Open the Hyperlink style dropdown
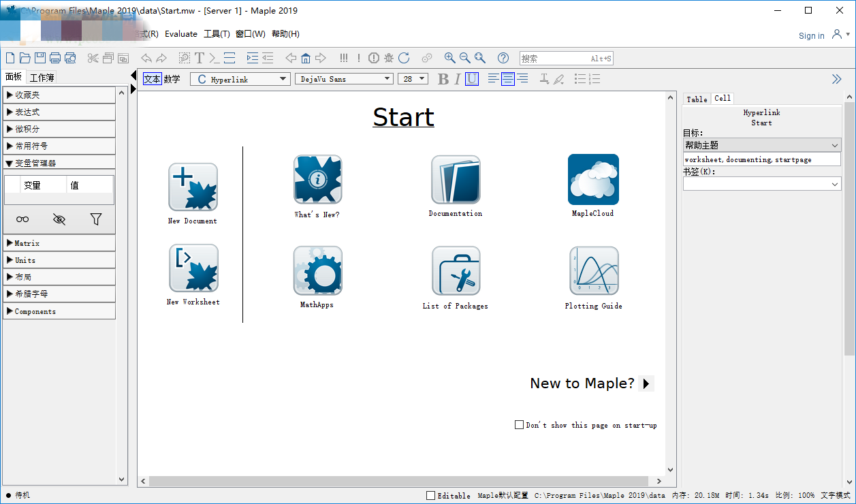This screenshot has height=504, width=856. tap(240, 79)
